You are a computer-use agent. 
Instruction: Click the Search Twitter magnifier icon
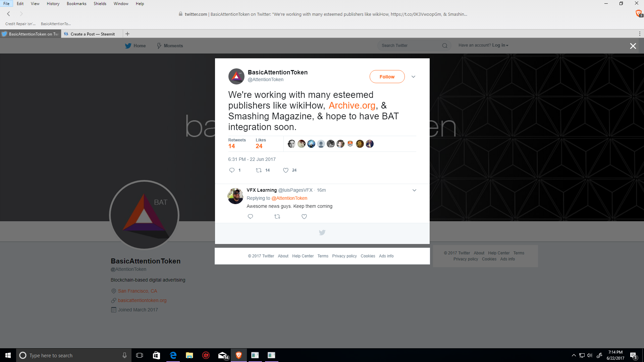[445, 46]
